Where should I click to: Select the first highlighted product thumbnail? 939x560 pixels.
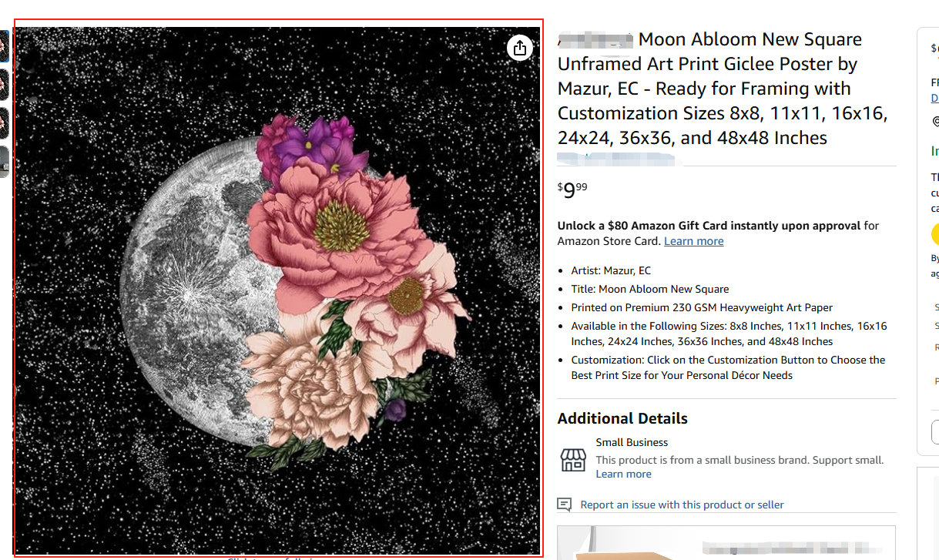(4, 46)
